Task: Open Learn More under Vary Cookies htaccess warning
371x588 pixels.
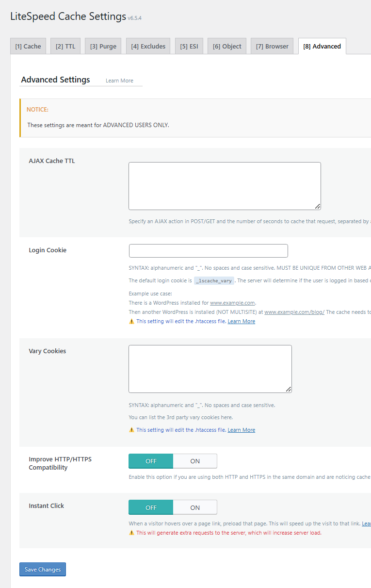Action: pos(242,430)
